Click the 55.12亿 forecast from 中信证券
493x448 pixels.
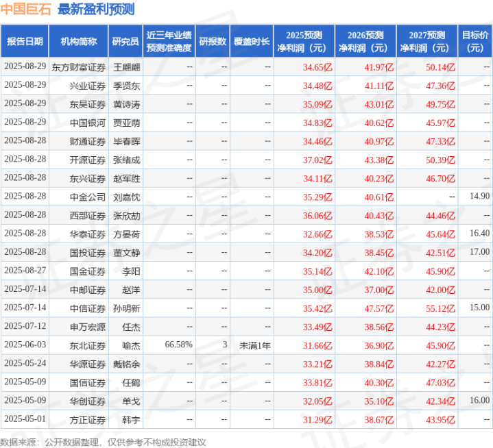click(x=440, y=308)
